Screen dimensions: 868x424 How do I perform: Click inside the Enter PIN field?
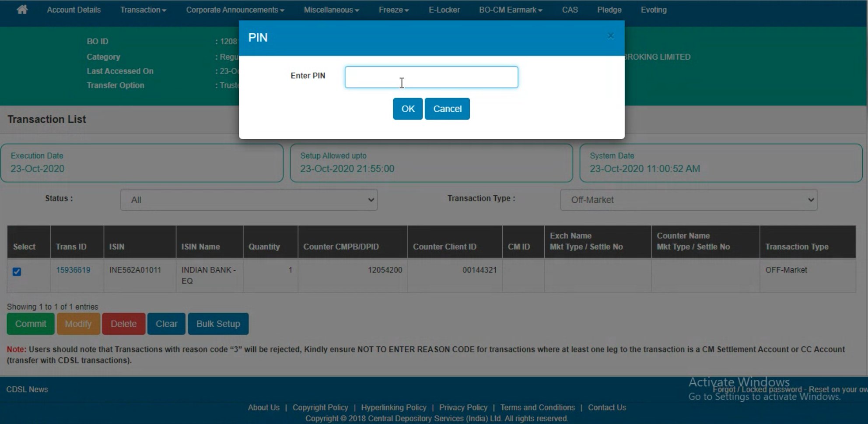tap(431, 77)
